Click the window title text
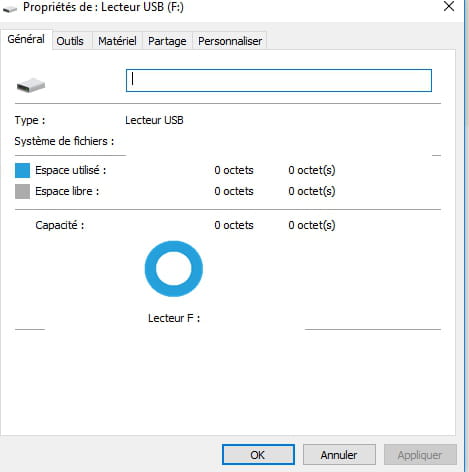Screen dimensions: 469x472 point(103,7)
